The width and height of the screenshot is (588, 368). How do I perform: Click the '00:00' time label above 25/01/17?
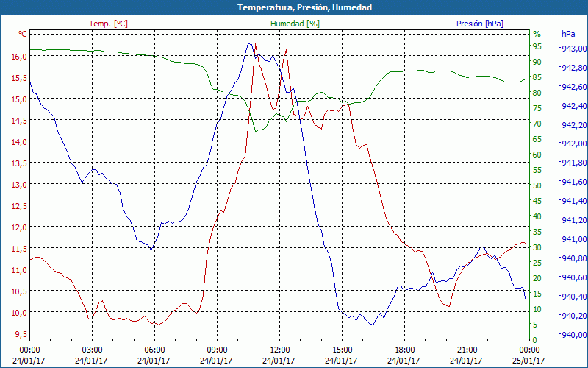[529, 350]
